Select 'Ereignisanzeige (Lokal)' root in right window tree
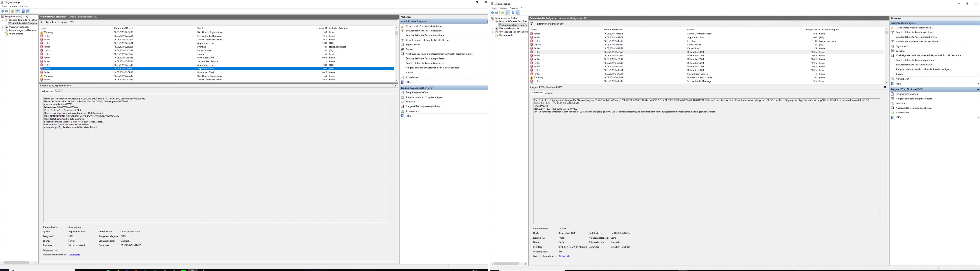The width and height of the screenshot is (980, 271). click(x=506, y=18)
